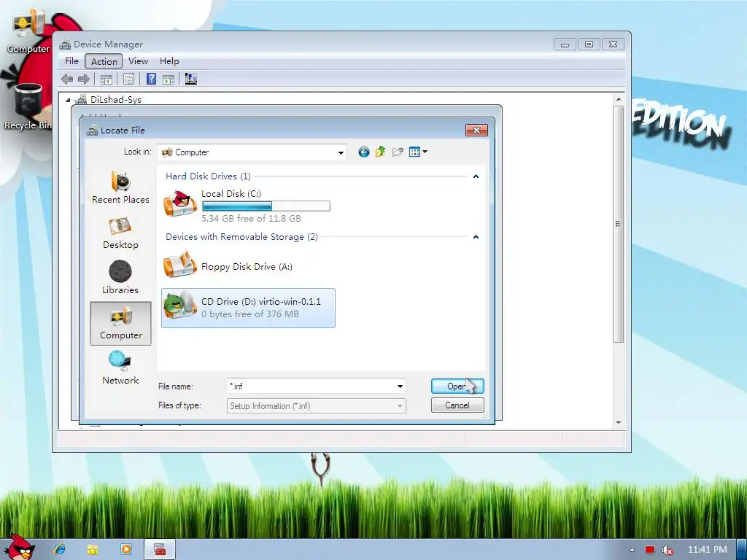The height and width of the screenshot is (560, 747).
Task: Click "5.34 GB free of 11.8 GB" text
Action: click(x=251, y=219)
